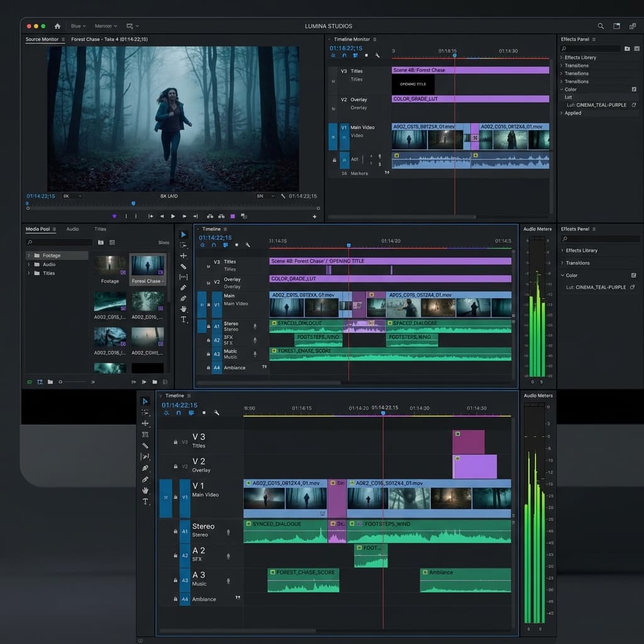The width and height of the screenshot is (644, 644).
Task: Click the Source Monitor timecode 01:14:22;15
Action: pos(41,196)
